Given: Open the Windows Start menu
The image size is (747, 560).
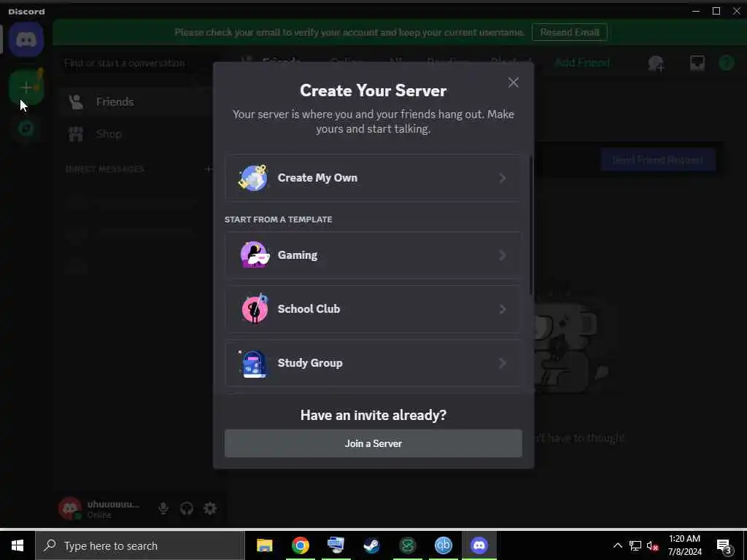Looking at the screenshot, I should pyautogui.click(x=18, y=545).
